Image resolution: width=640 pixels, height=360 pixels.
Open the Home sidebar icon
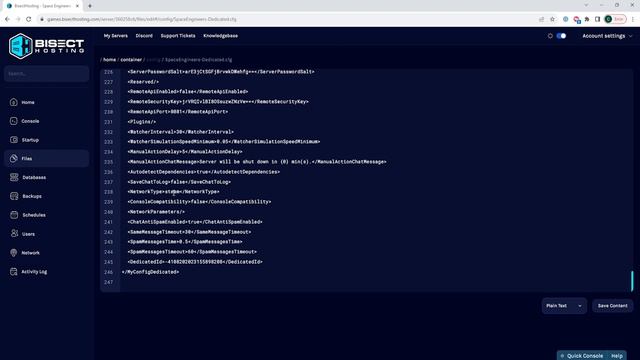(x=14, y=102)
